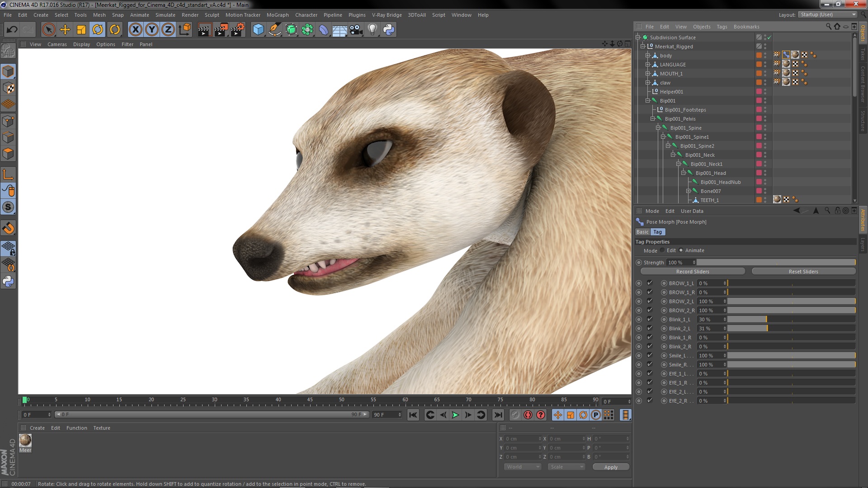868x488 pixels.
Task: Select the Animate mode radio button
Action: 681,250
